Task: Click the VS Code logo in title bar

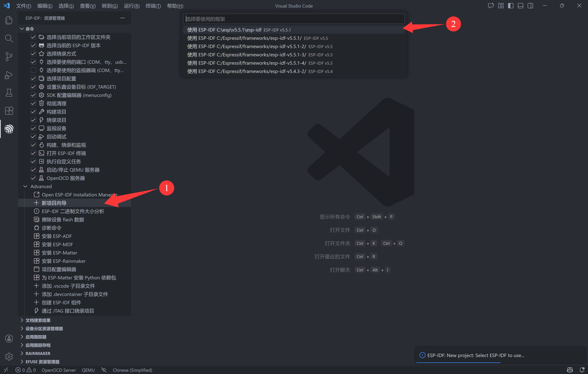Action: [x=7, y=6]
